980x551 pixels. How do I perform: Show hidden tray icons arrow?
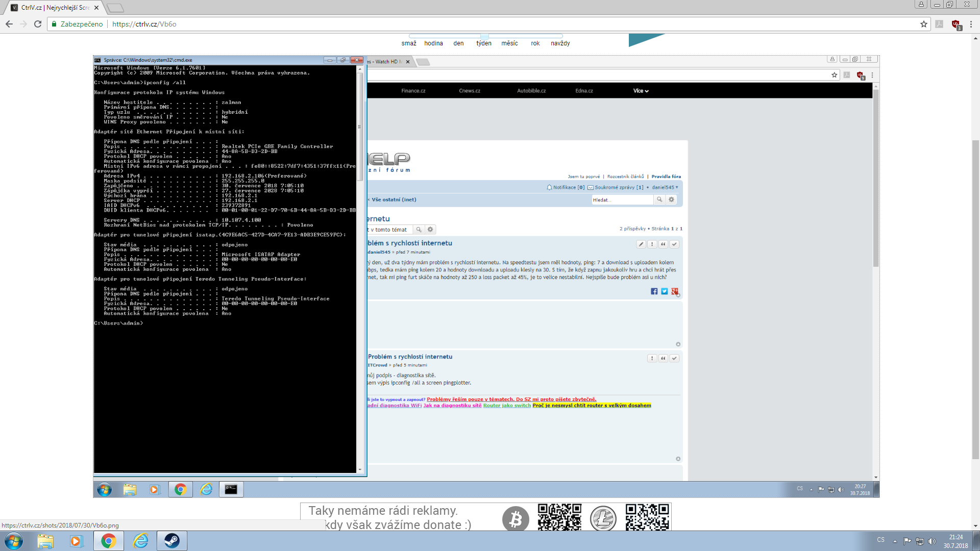coord(895,541)
